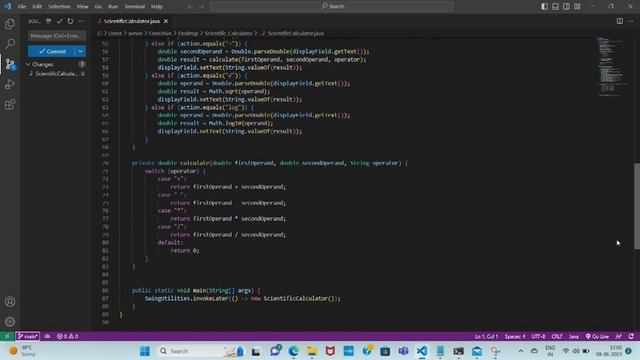Change UTF-8 encoding in status bar
This screenshot has width=640, height=360.
538,336
